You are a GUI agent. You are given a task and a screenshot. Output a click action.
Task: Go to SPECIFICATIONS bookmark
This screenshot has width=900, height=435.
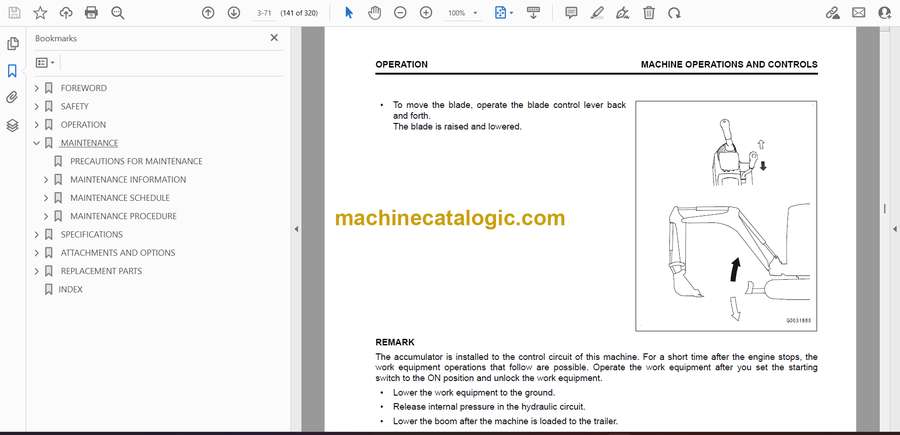[92, 235]
